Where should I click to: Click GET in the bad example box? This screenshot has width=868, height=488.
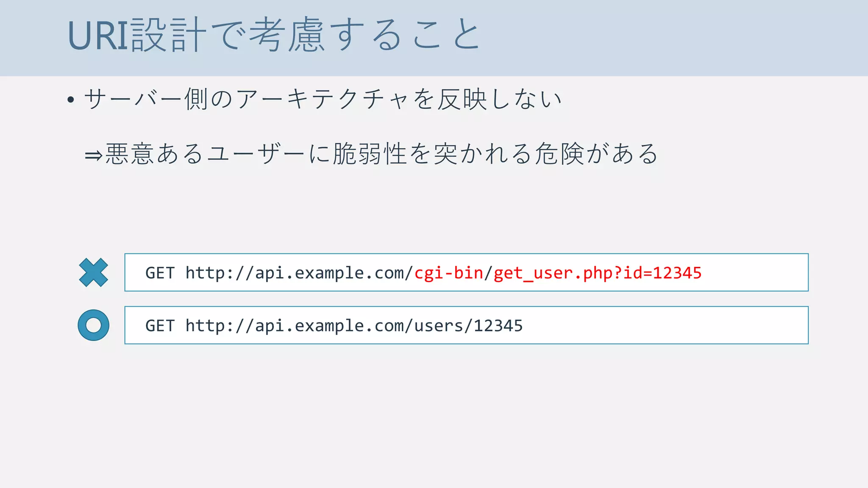pos(160,273)
